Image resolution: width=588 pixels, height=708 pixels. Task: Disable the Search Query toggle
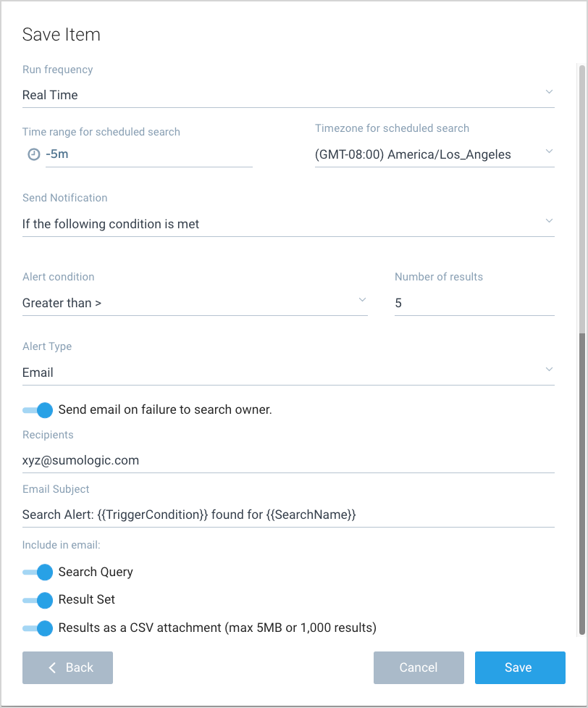38,572
